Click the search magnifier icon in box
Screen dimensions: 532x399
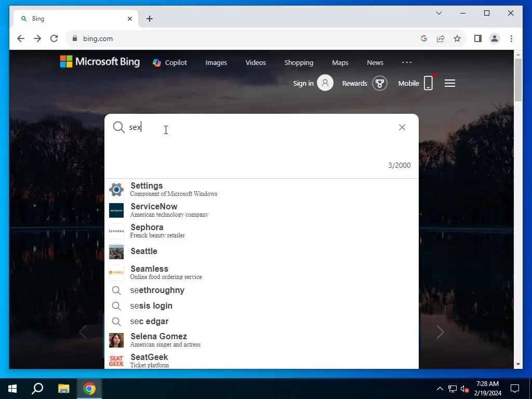point(119,127)
